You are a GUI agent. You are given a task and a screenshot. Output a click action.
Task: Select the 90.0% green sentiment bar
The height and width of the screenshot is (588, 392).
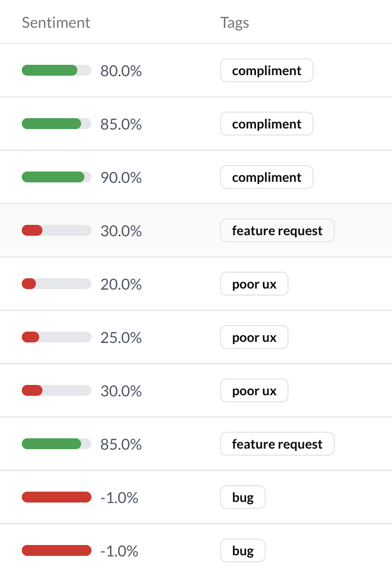coord(56,177)
